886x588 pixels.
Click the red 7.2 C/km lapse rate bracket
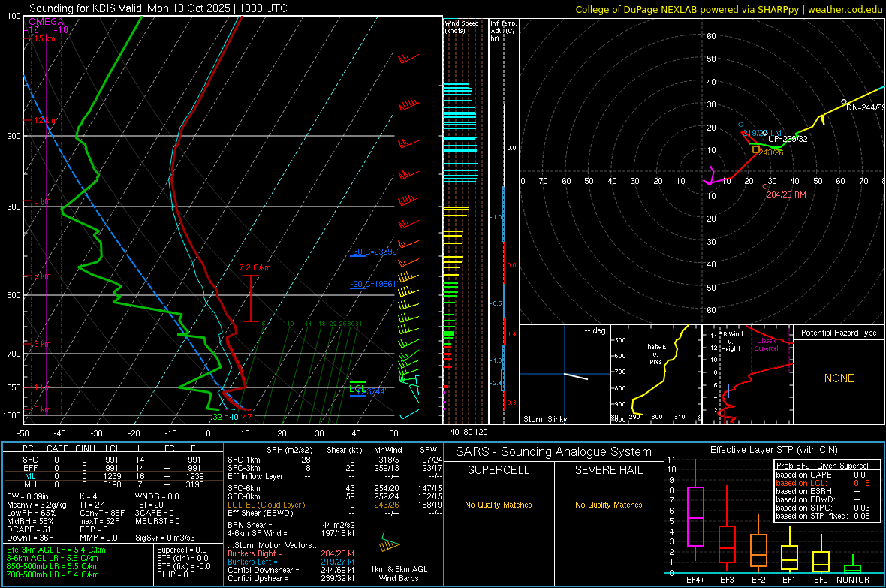250,299
